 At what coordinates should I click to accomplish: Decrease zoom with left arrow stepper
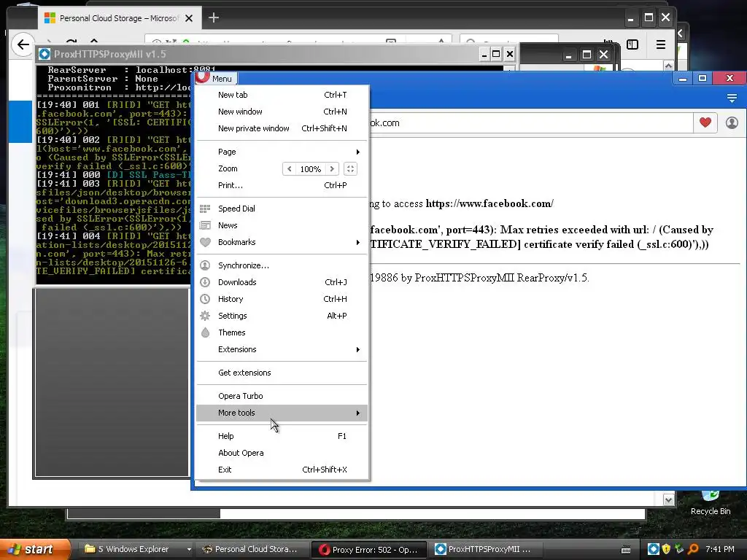pos(289,168)
